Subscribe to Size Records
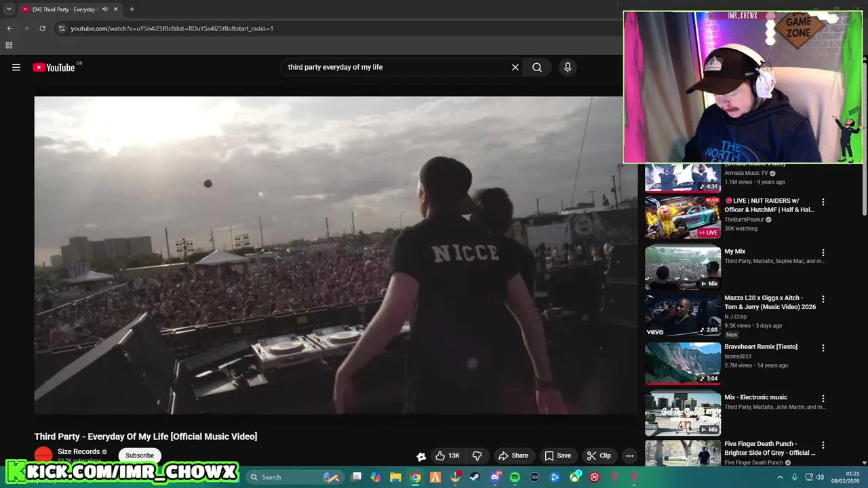 140,455
